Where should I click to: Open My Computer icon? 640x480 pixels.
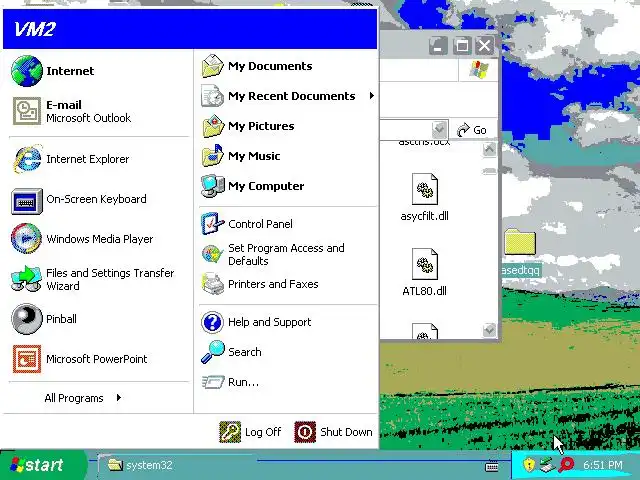tap(213, 186)
